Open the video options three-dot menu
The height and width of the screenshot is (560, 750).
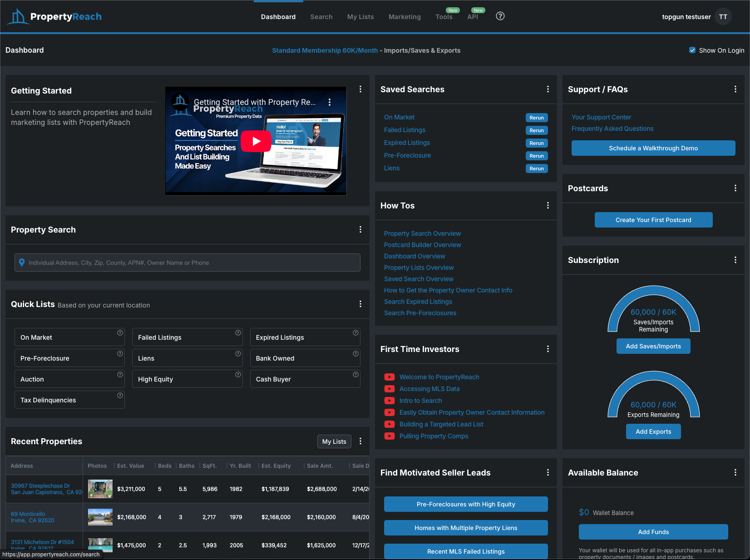(x=330, y=102)
